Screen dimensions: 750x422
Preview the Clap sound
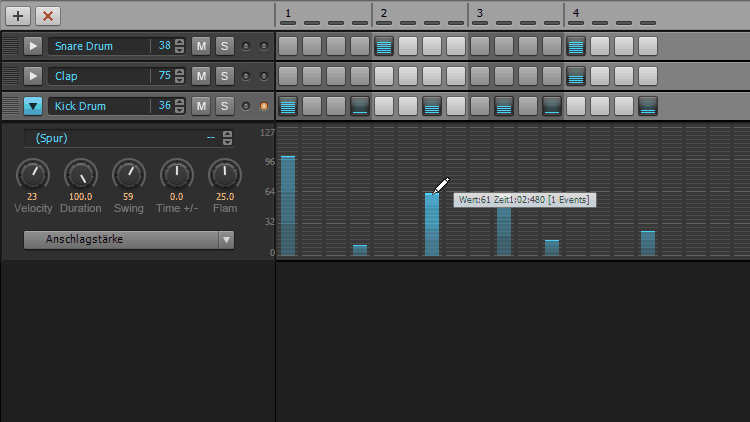point(33,76)
